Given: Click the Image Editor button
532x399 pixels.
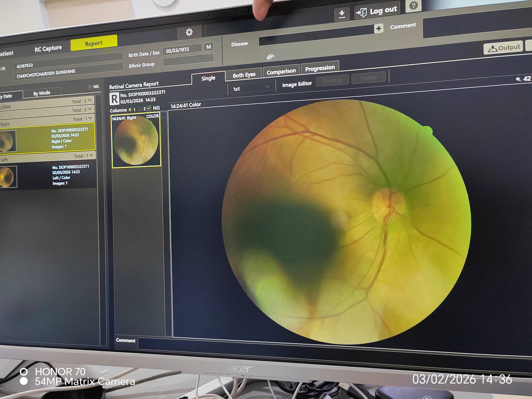Looking at the screenshot, I should point(297,84).
